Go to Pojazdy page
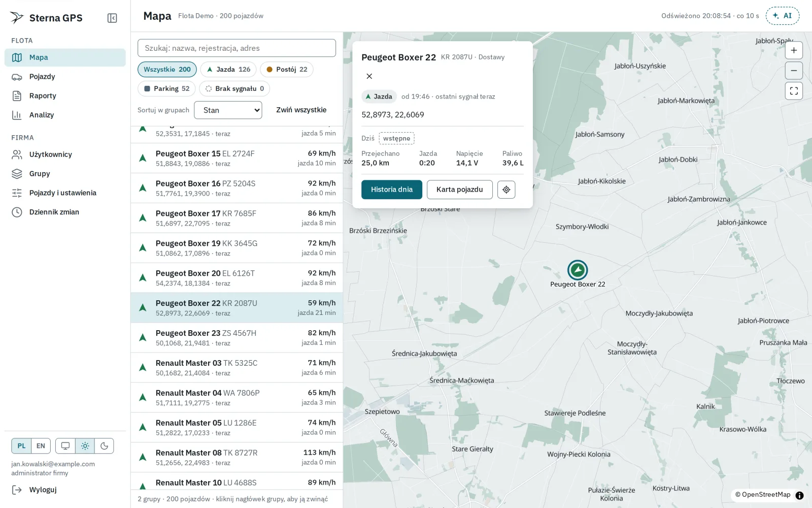This screenshot has width=812, height=508. click(x=65, y=77)
